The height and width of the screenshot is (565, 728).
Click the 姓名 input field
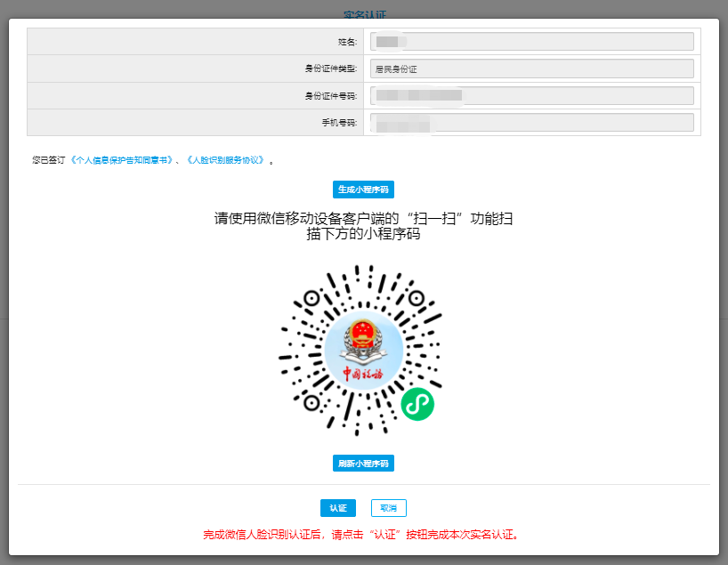pos(532,42)
